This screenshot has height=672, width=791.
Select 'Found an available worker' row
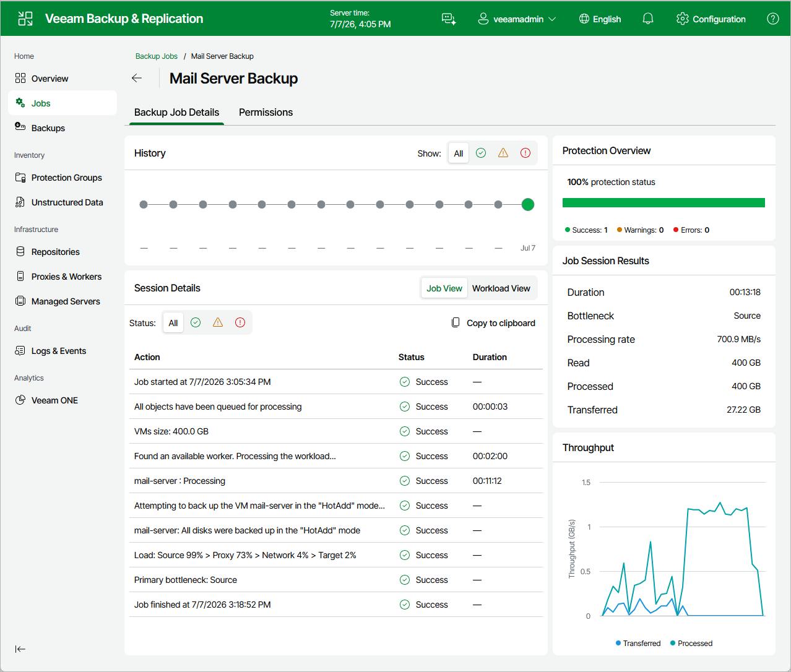[336, 456]
